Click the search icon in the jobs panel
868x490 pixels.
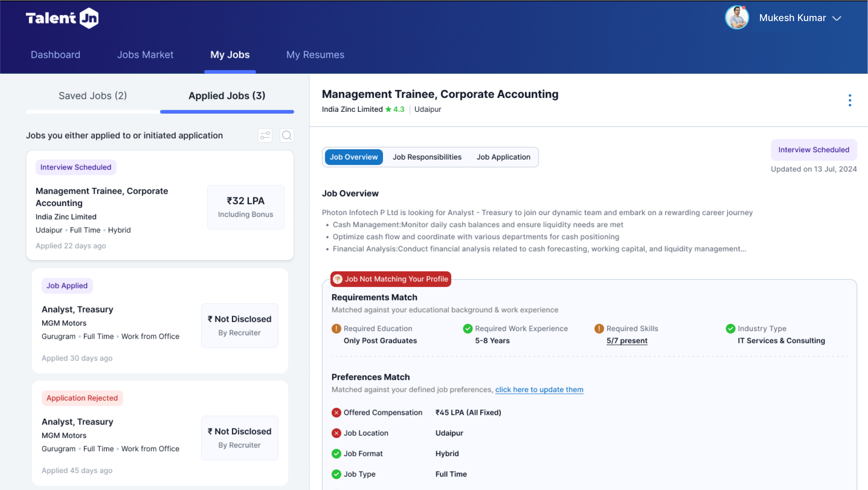tap(287, 135)
